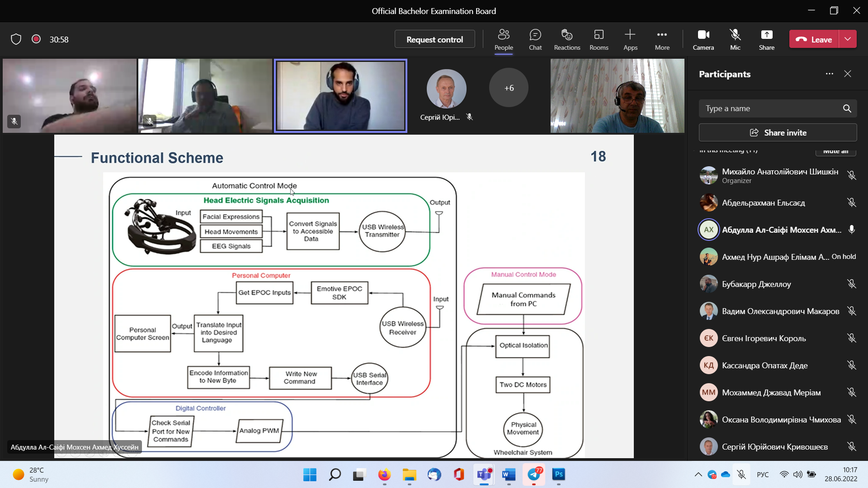Screen dimensions: 868x488
Task: Click the search icon in participants field
Action: (x=847, y=108)
